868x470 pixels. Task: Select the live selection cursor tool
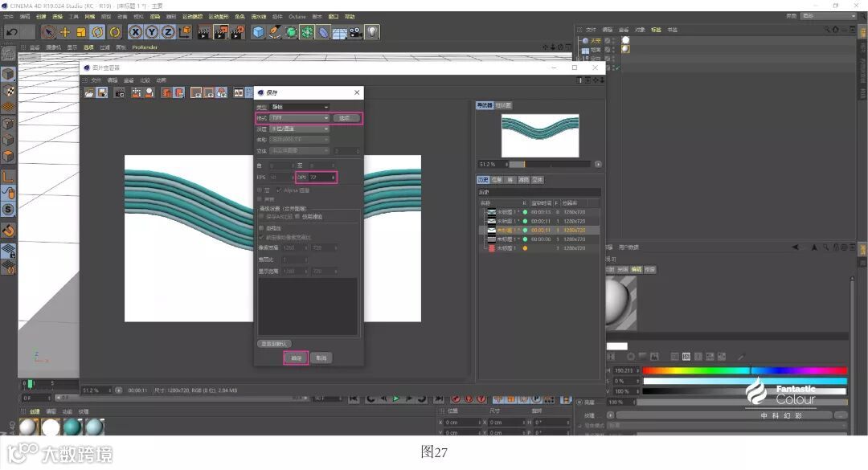click(x=49, y=32)
